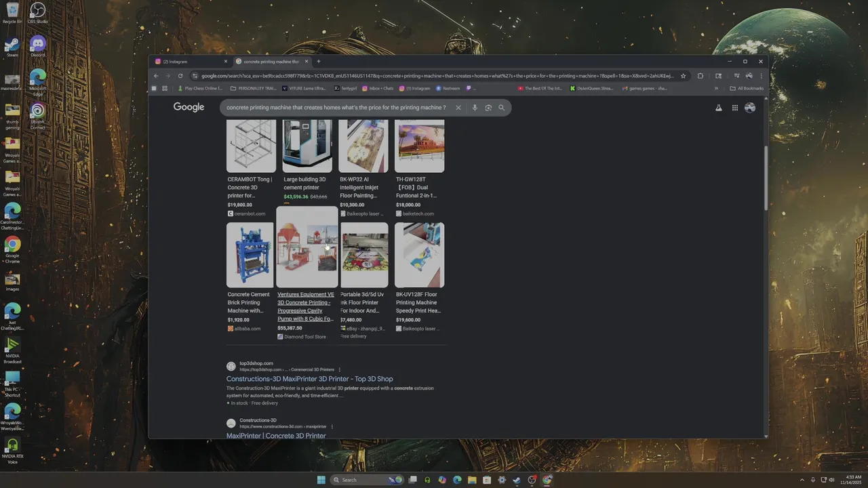The width and height of the screenshot is (868, 488).
Task: Open NVIDIA Broadcast desktop shortcut
Action: coord(12,349)
